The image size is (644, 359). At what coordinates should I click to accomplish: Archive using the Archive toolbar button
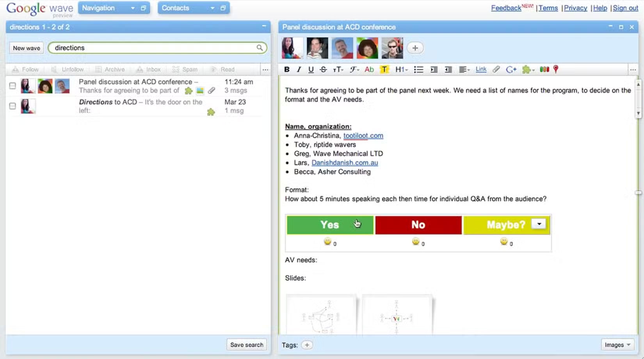(110, 70)
